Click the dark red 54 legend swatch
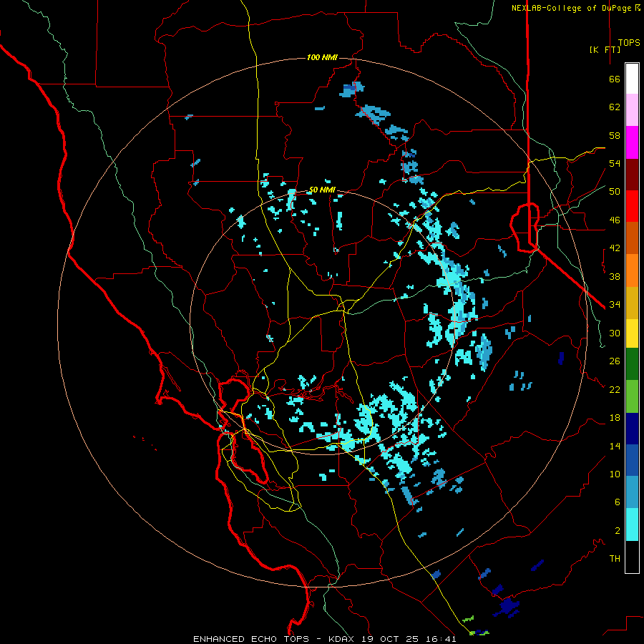This screenshot has height=644, width=644. [x=632, y=175]
